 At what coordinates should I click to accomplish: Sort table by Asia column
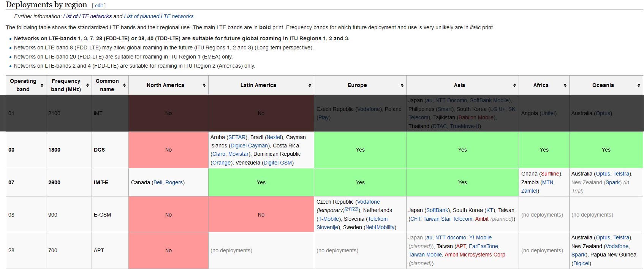[514, 85]
